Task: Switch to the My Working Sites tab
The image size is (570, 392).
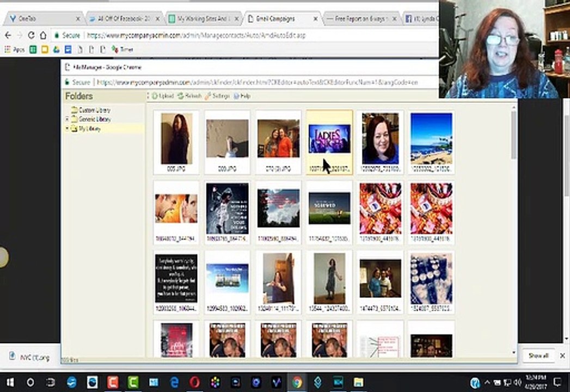Action: click(203, 18)
